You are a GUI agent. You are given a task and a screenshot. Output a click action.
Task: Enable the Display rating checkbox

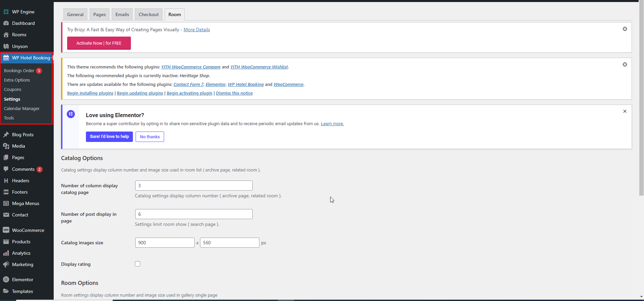tap(138, 264)
